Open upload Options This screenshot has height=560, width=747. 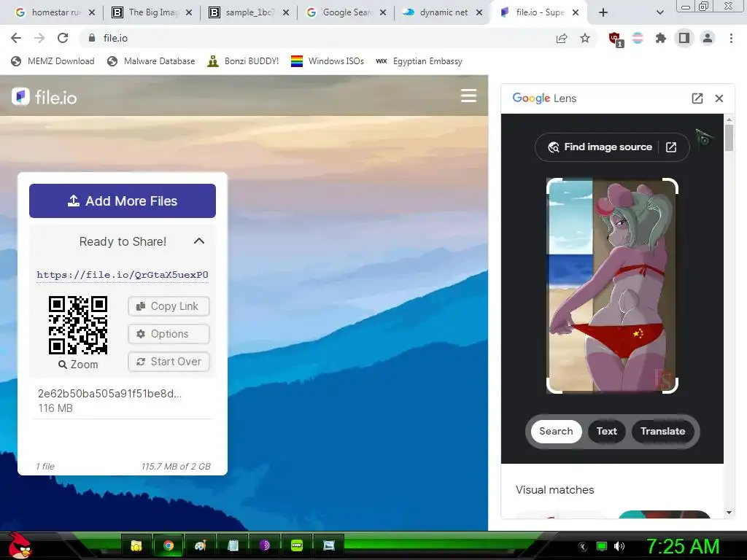pos(169,334)
